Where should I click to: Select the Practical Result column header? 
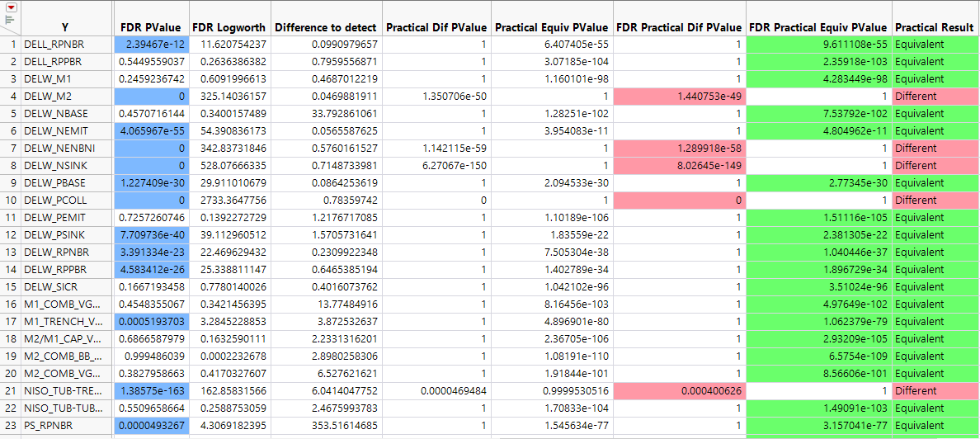point(935,27)
